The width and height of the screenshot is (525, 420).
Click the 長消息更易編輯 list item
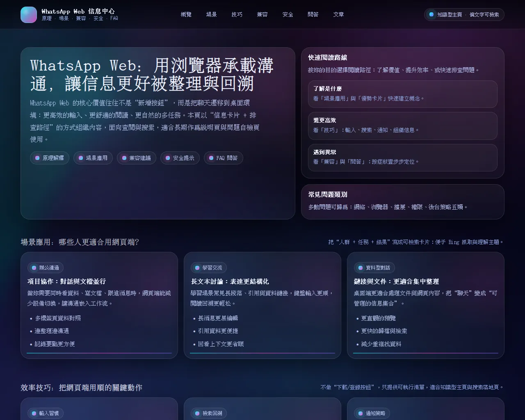(x=218, y=318)
